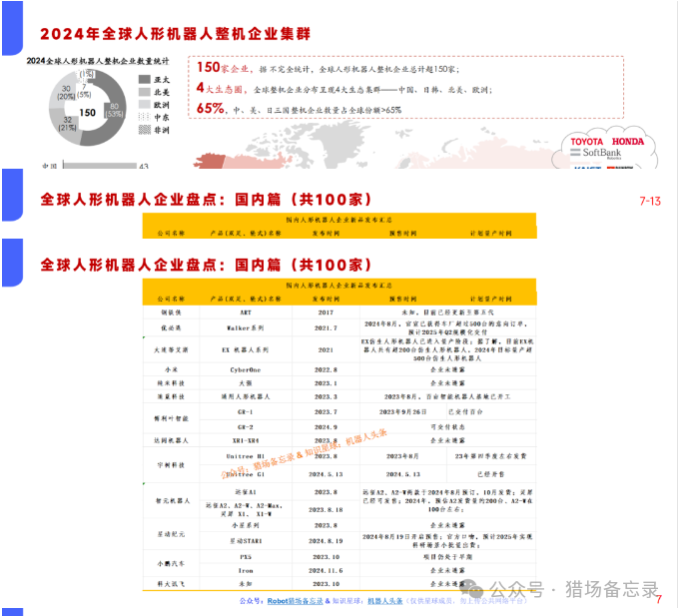This screenshot has width=680, height=616.
Task: Click the release date 2021.7
Action: tap(326, 328)
